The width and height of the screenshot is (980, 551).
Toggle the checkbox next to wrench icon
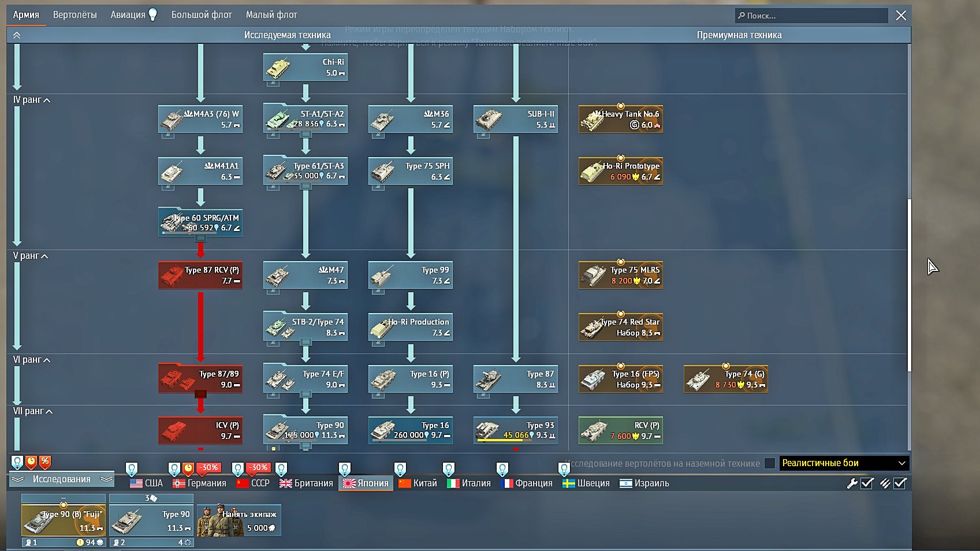867,483
